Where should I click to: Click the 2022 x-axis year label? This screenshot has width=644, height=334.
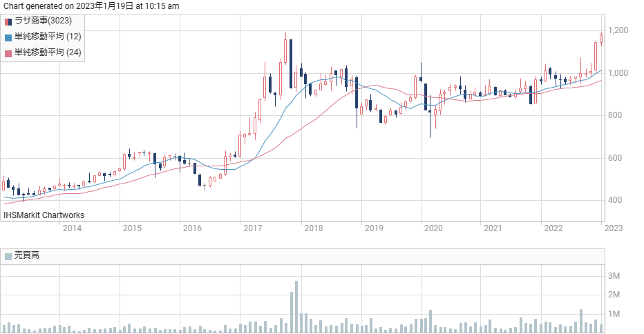coord(553,228)
